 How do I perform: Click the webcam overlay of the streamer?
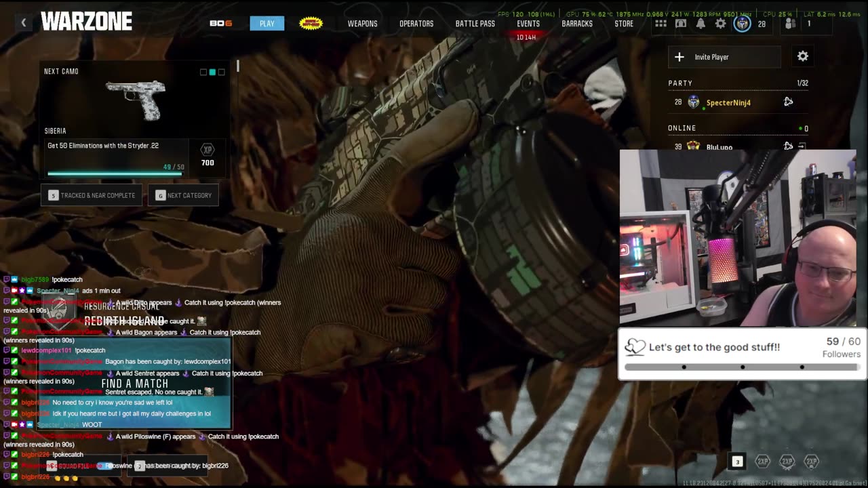coord(738,238)
